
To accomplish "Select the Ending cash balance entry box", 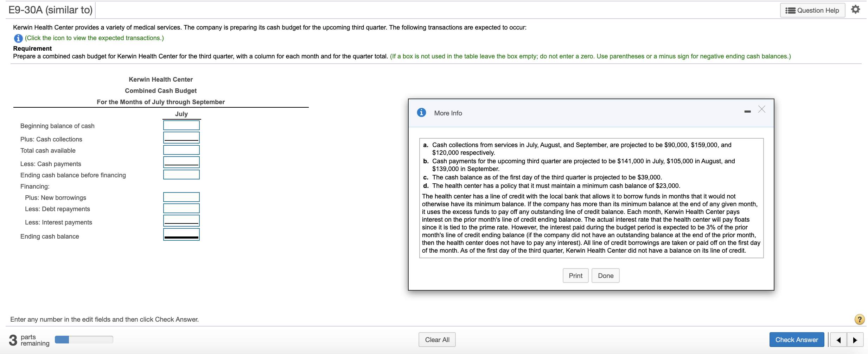I will 181,233.
